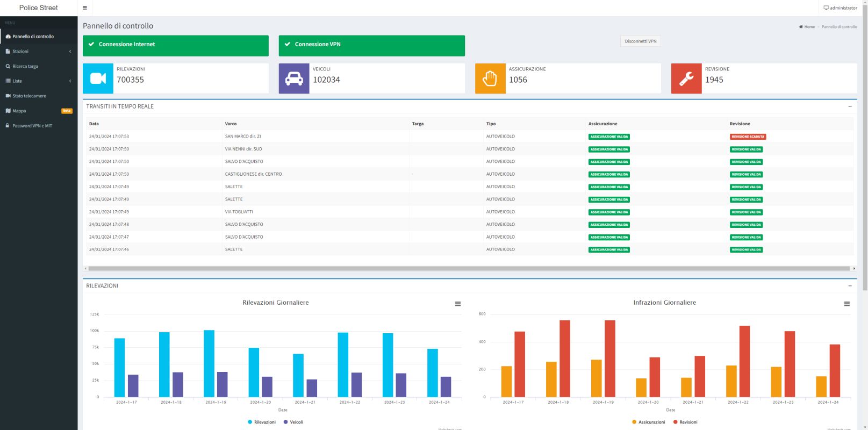Toggle Revisioni series in chart legend

click(x=685, y=422)
